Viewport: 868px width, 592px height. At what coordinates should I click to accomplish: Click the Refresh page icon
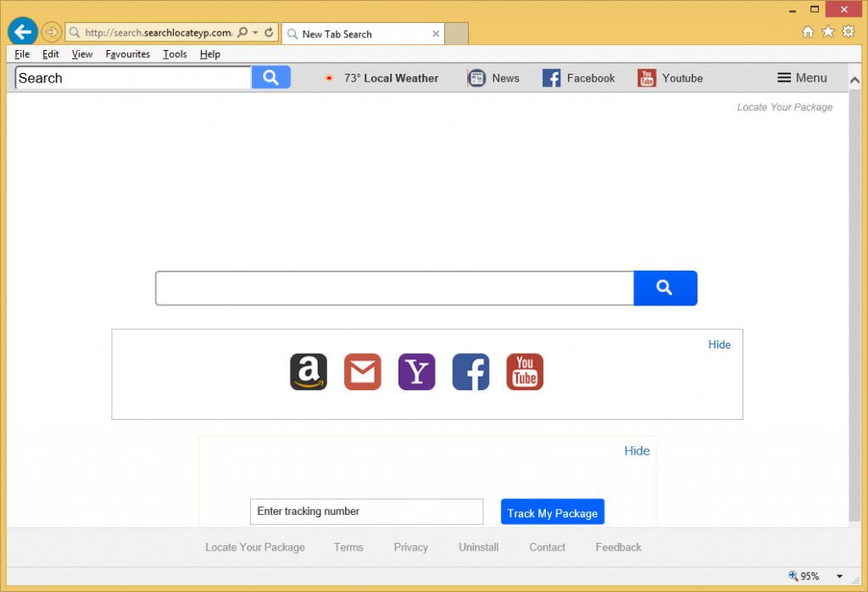[269, 32]
